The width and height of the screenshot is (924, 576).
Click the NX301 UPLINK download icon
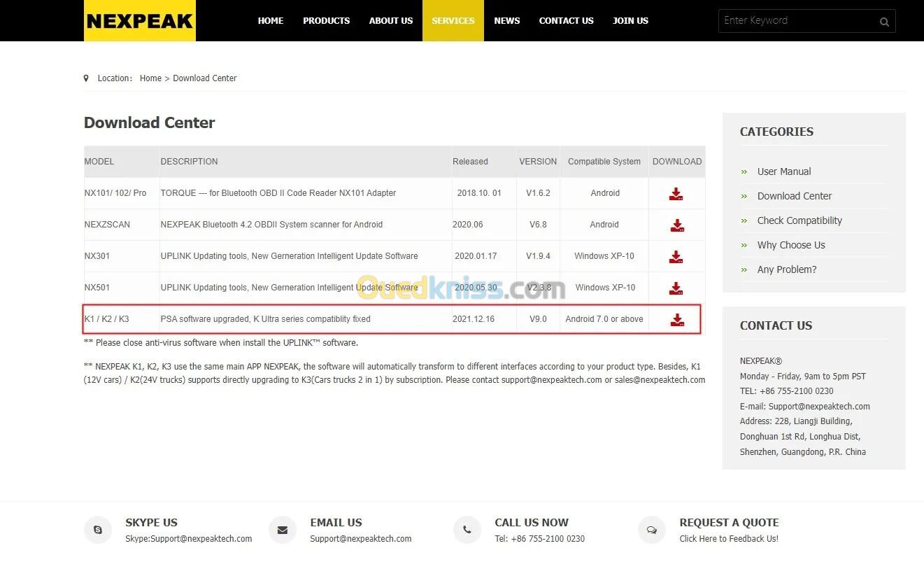676,257
